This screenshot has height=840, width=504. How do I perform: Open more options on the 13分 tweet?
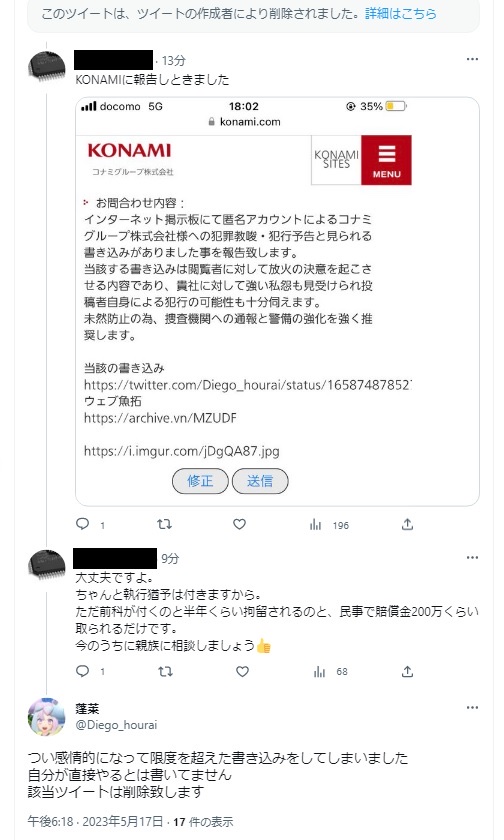472,59
